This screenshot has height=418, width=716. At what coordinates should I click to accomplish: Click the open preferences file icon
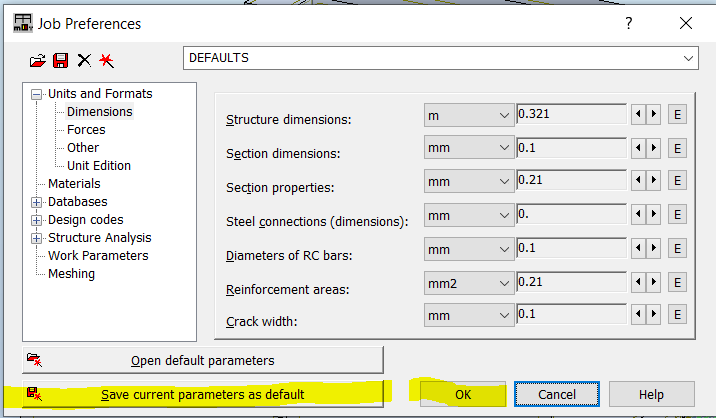click(38, 60)
